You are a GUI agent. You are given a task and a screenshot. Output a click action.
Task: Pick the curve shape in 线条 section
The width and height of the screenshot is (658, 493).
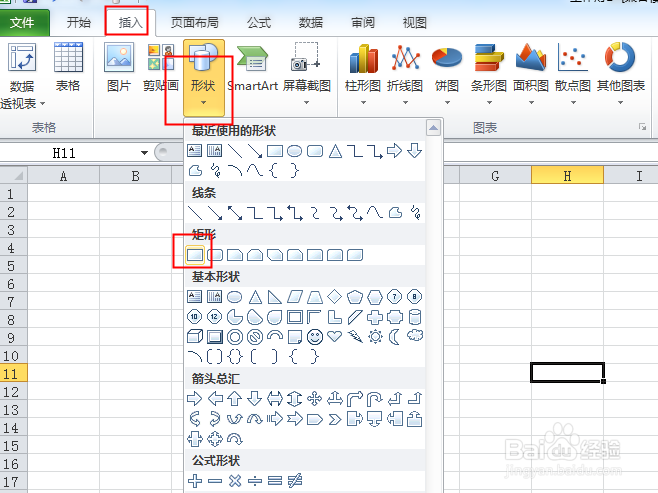pos(374,213)
